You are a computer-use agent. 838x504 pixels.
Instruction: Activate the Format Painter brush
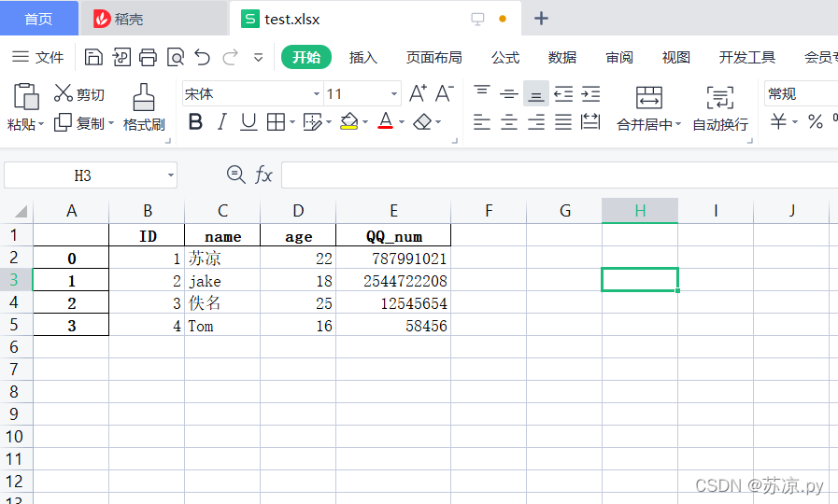point(144,97)
